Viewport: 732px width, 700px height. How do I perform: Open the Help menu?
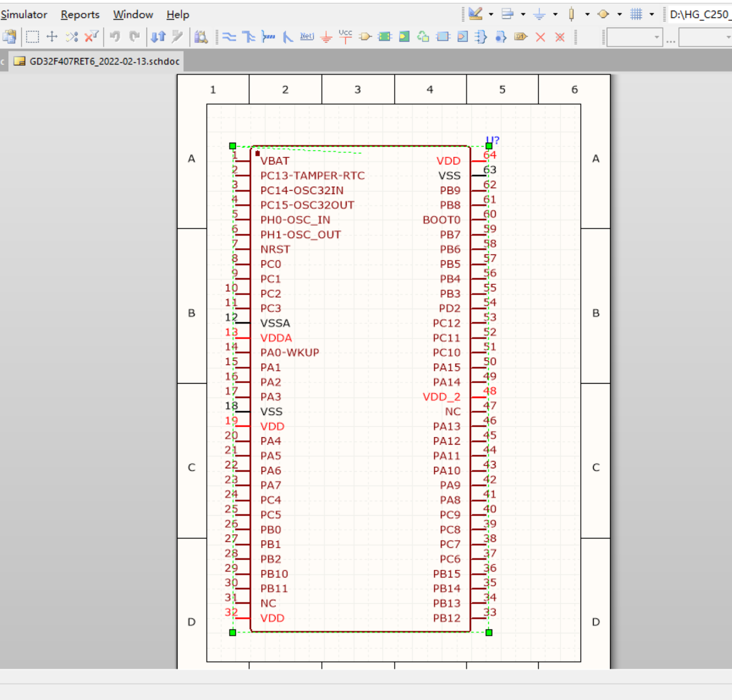pyautogui.click(x=177, y=15)
